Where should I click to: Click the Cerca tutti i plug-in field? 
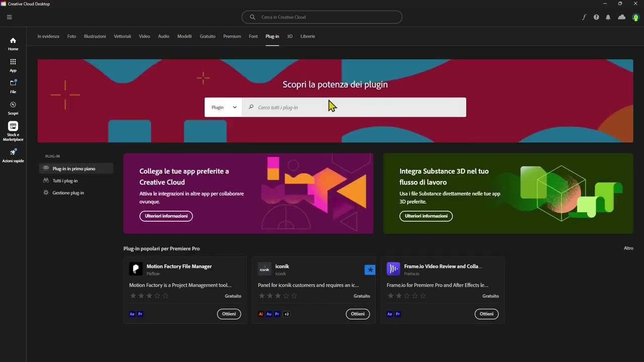pyautogui.click(x=354, y=107)
